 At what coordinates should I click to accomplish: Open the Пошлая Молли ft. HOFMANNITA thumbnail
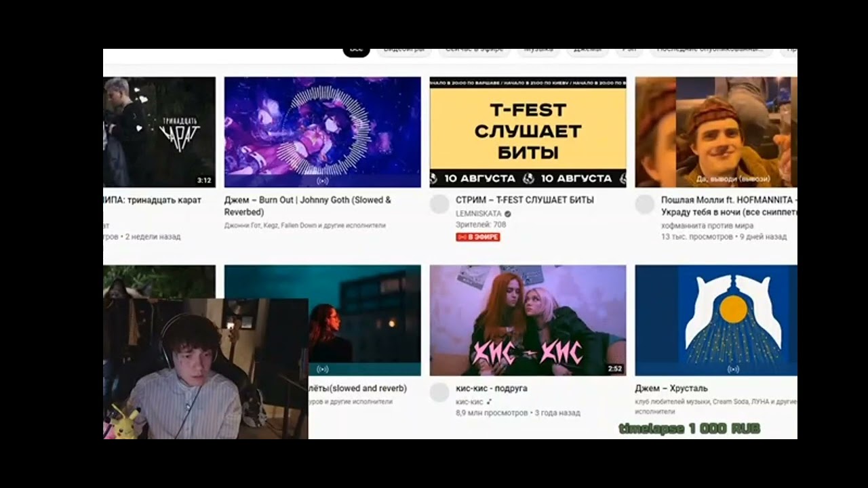click(x=716, y=132)
